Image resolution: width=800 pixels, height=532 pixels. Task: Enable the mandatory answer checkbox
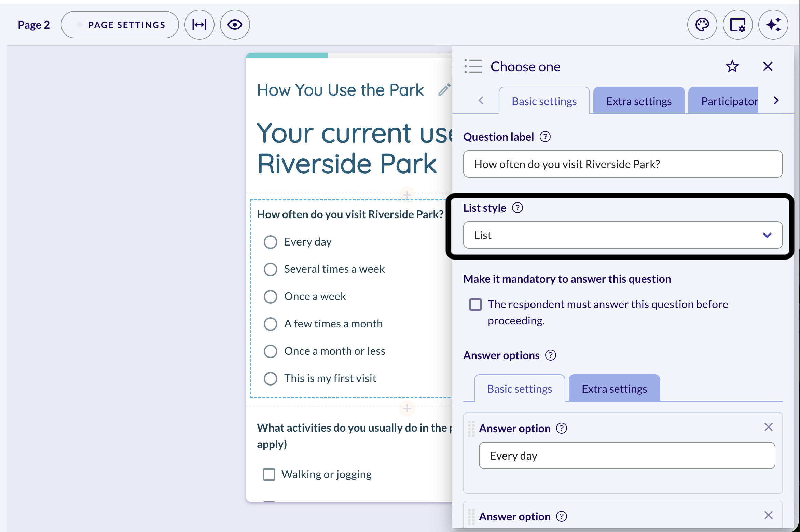pos(475,304)
